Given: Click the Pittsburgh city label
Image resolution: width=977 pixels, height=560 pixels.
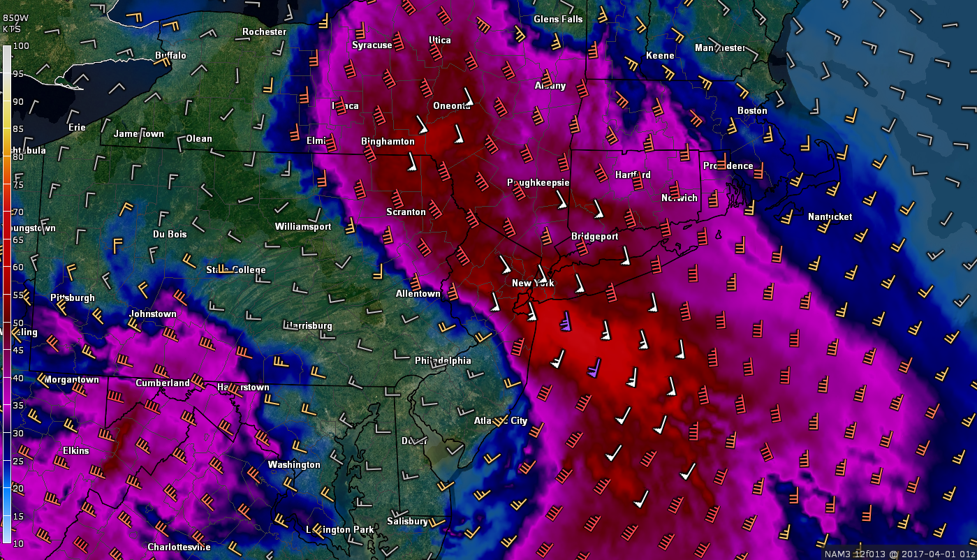Looking at the screenshot, I should pyautogui.click(x=73, y=297).
